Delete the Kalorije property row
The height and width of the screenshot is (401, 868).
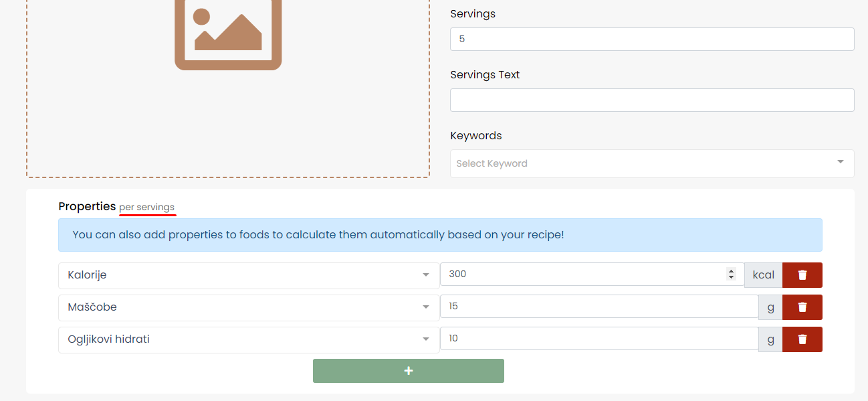[x=802, y=274]
